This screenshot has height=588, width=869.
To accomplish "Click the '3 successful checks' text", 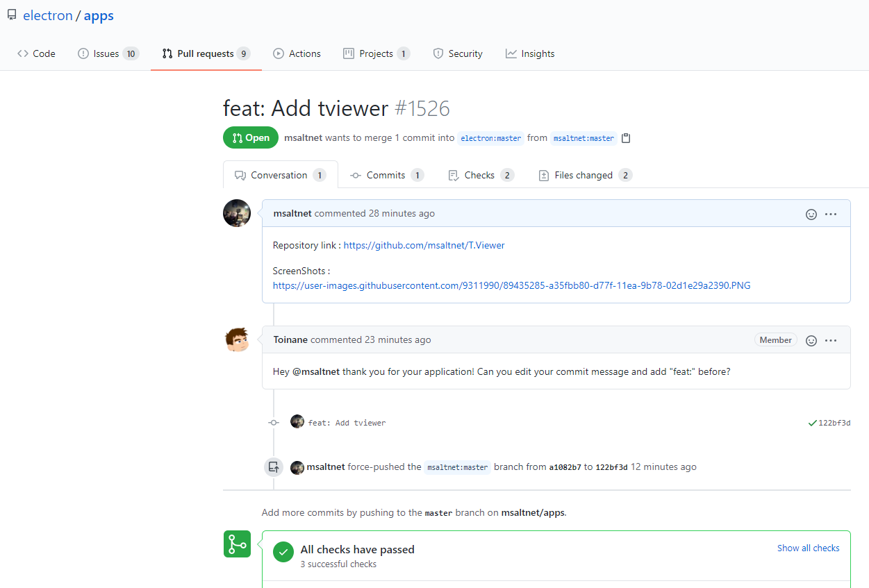I will 338,564.
